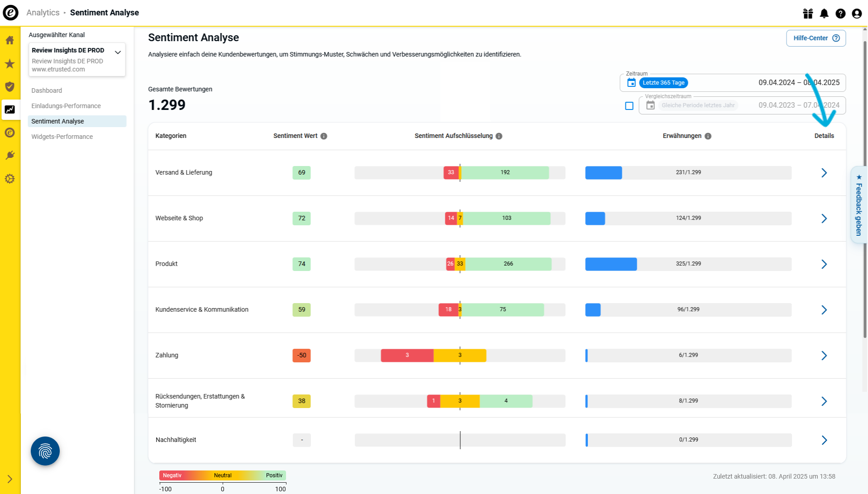Open the shield checkmark sidebar icon

[10, 86]
